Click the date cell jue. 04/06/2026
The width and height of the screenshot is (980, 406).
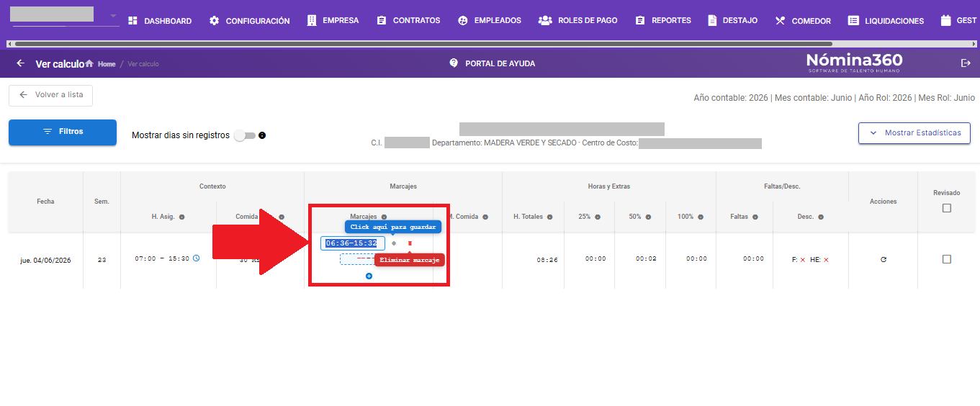click(x=45, y=259)
